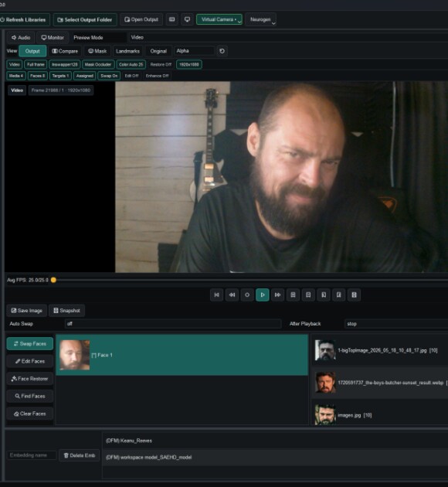Switch to the Compare view

(x=65, y=51)
